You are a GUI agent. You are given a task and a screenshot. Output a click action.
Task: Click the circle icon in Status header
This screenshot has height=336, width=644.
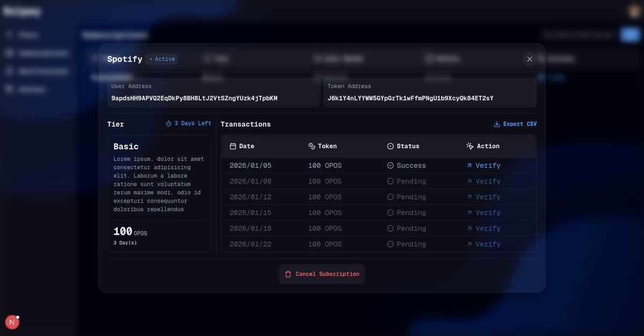[390, 146]
